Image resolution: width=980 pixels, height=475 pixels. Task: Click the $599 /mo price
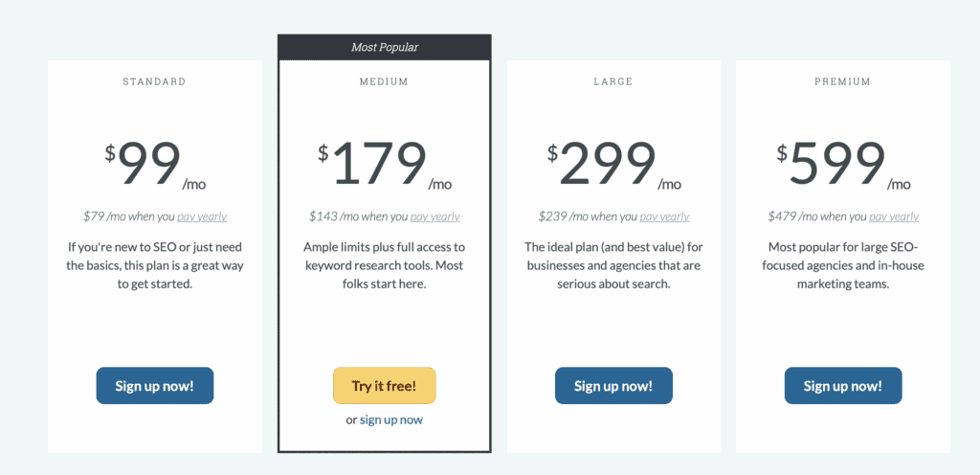pyautogui.click(x=843, y=165)
